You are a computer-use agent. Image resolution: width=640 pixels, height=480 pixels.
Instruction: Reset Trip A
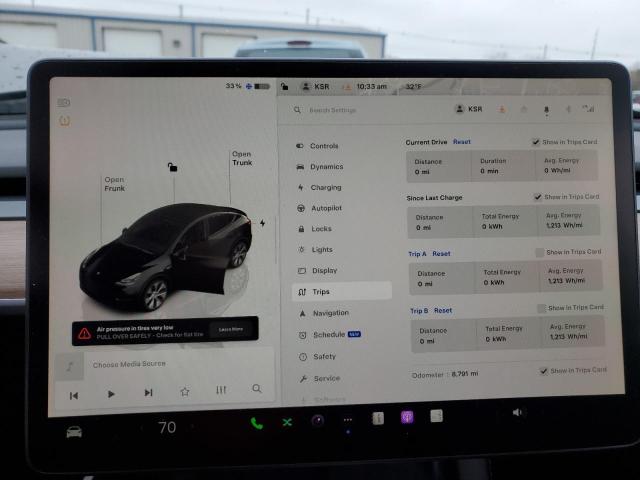click(441, 253)
